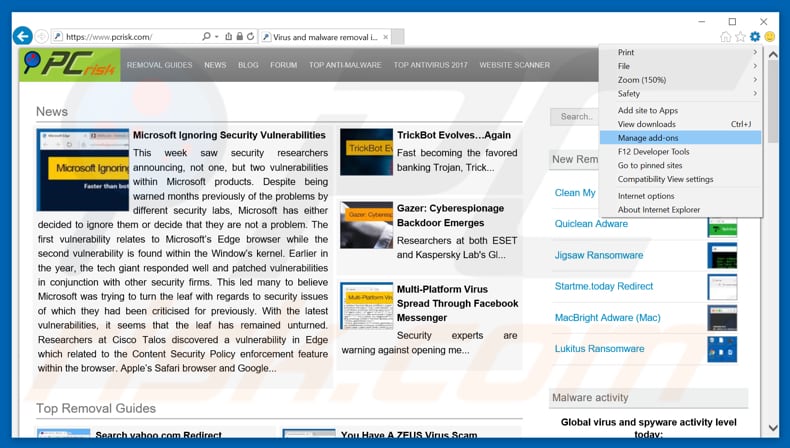The height and width of the screenshot is (448, 790).
Task: Select the Virus and malware removal tab
Action: [325, 37]
